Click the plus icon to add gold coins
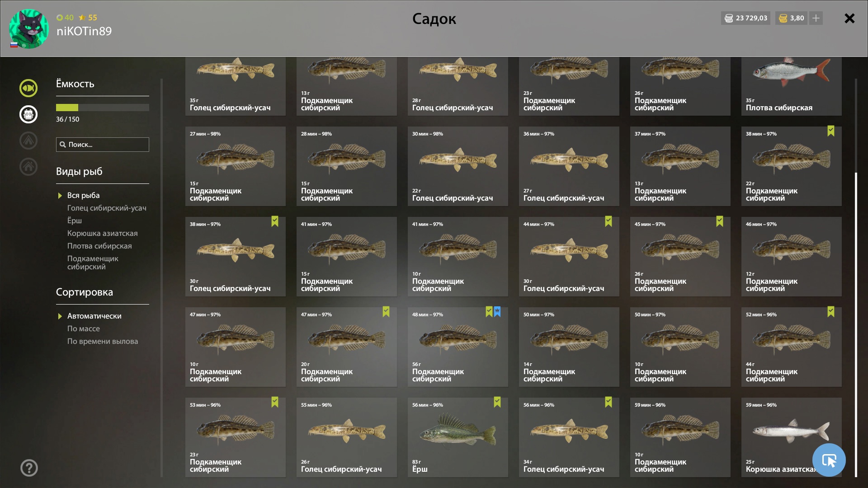The height and width of the screenshot is (488, 868). pyautogui.click(x=816, y=18)
